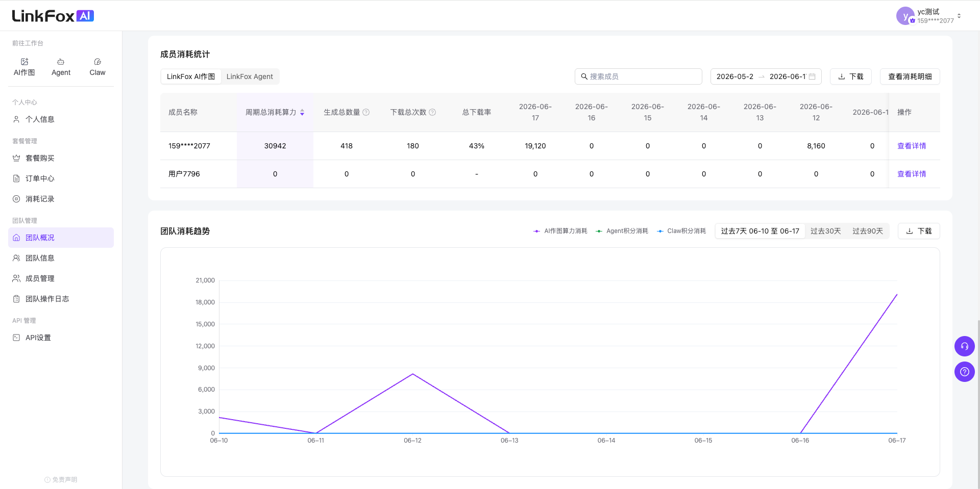Focus the 搜索成员 search field

tap(638, 76)
